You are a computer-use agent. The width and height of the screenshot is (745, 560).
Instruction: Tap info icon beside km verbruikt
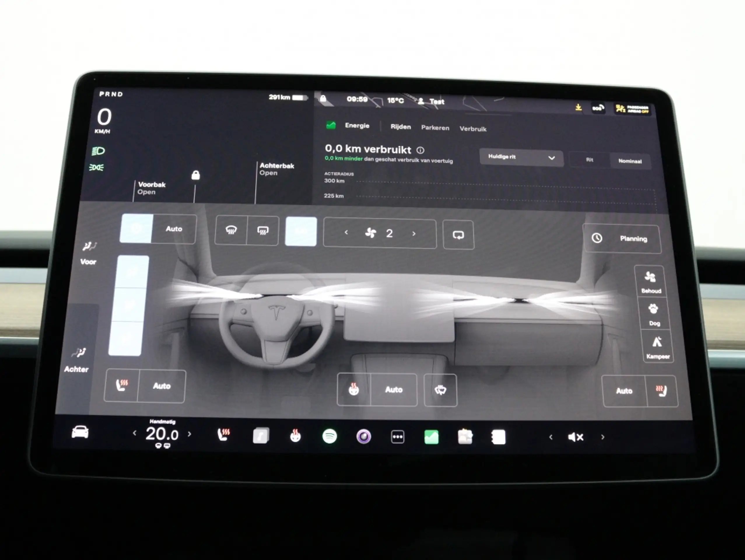420,150
